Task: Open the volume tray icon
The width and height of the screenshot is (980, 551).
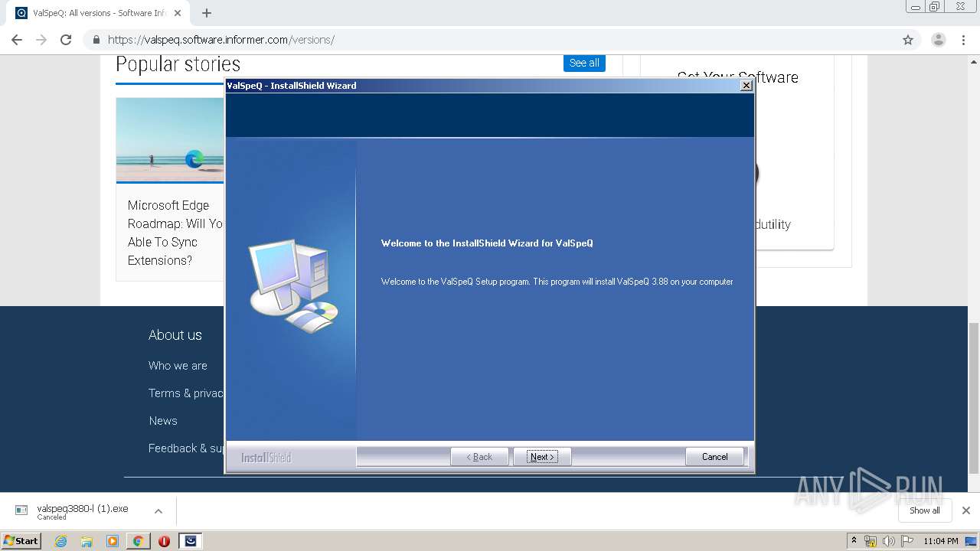Action: click(x=888, y=541)
